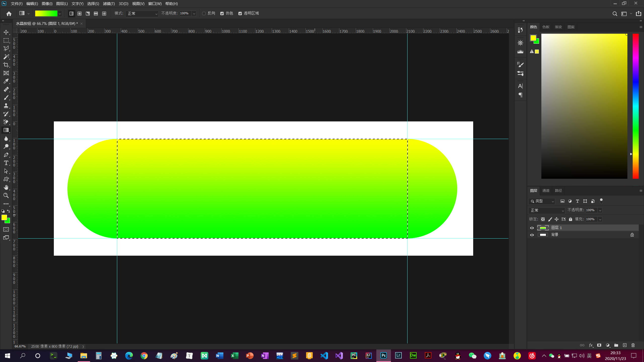
Task: Switch to the 路径 tab
Action: (558, 191)
